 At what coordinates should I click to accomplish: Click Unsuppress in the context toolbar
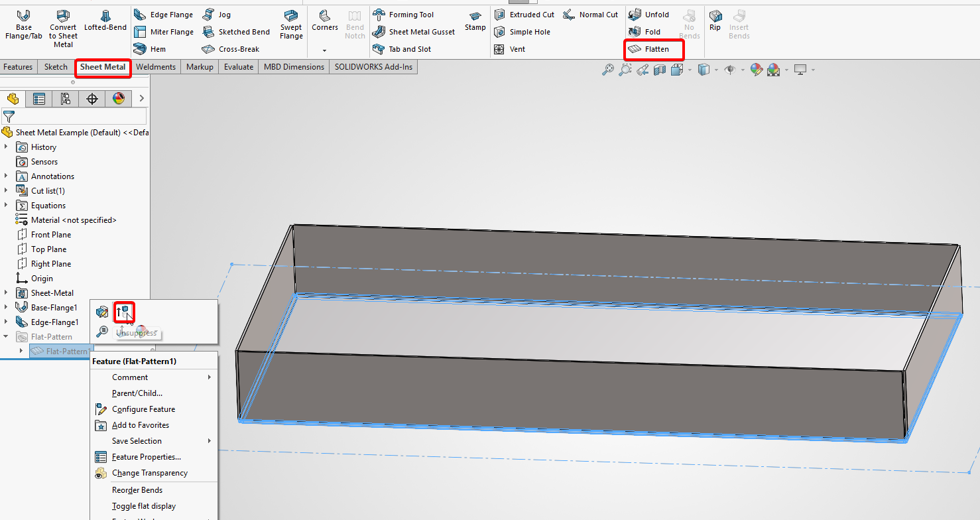[x=124, y=312]
